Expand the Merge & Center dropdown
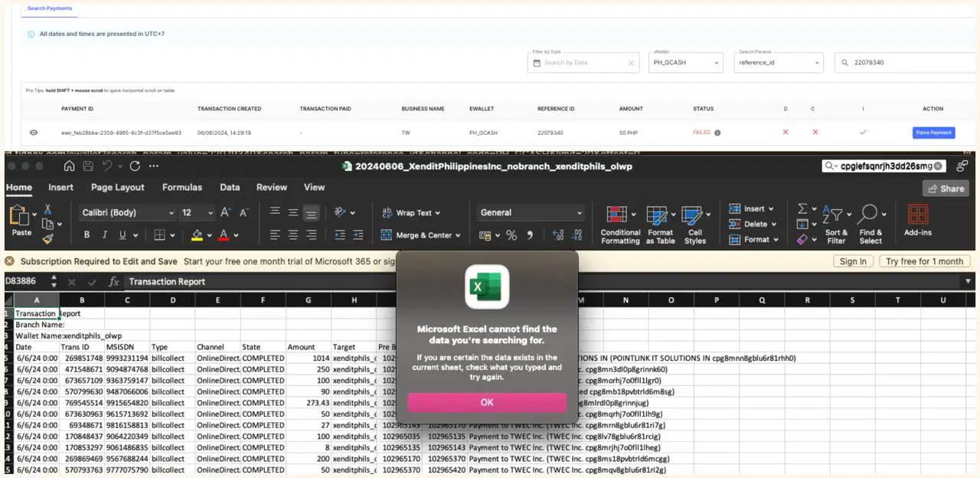The image size is (980, 478). [x=457, y=235]
